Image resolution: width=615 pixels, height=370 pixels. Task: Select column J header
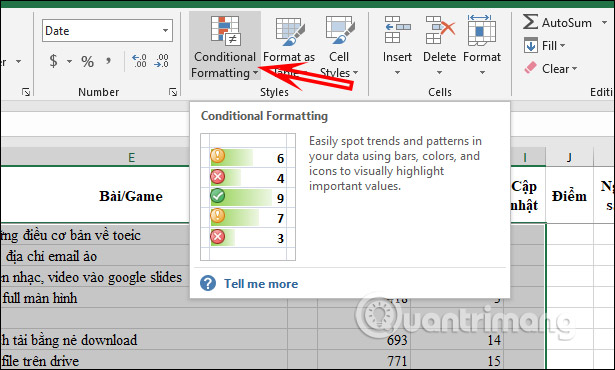[x=569, y=157]
